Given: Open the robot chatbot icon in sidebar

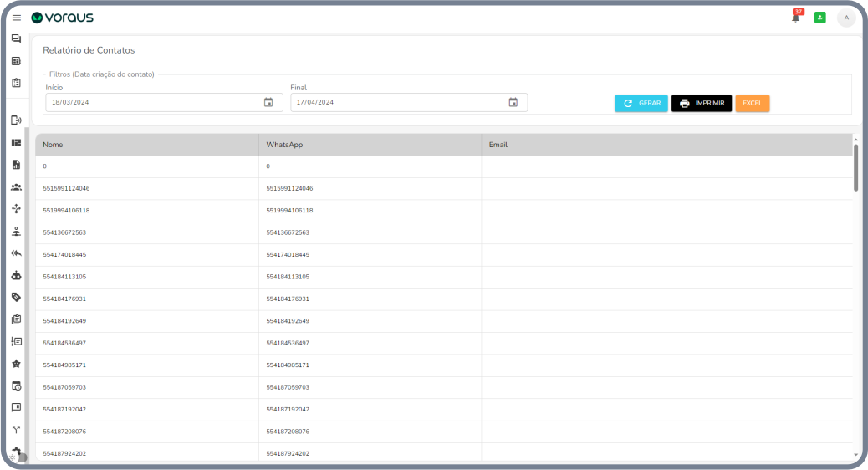Looking at the screenshot, I should tap(16, 275).
